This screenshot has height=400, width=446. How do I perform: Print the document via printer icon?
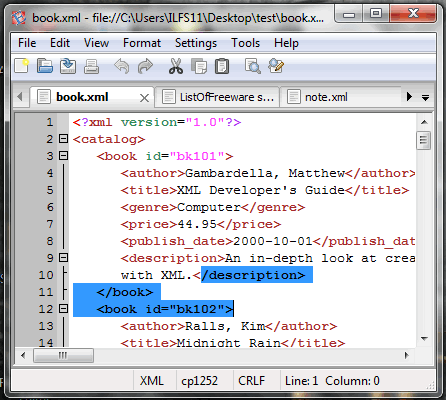[x=91, y=66]
